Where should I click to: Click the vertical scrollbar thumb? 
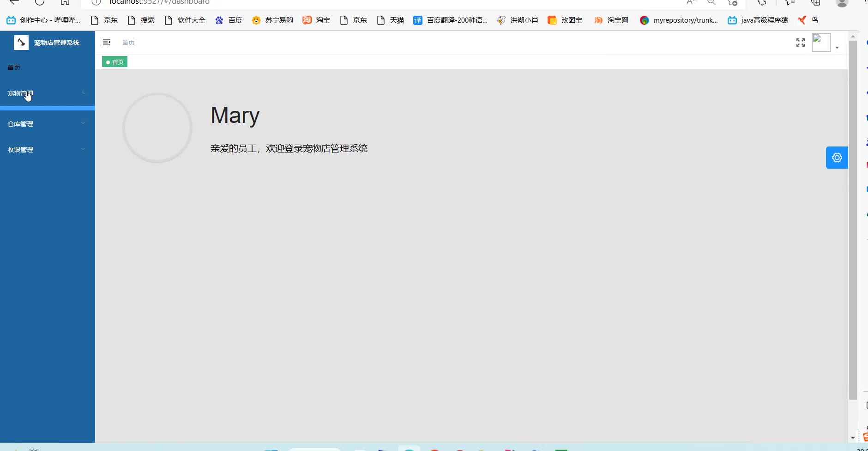click(x=853, y=220)
